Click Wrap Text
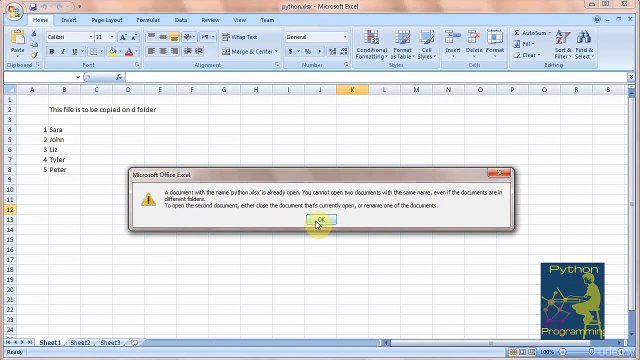This screenshot has height=360, width=640. point(240,37)
